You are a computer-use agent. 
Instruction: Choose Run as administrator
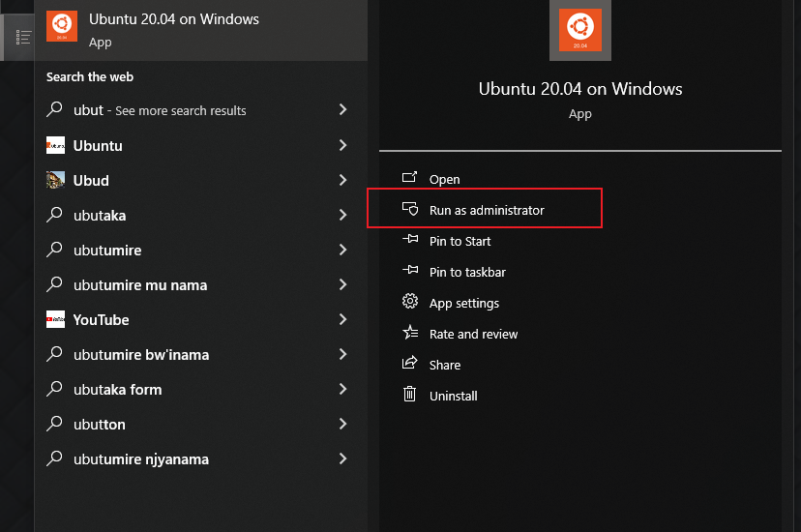click(487, 210)
